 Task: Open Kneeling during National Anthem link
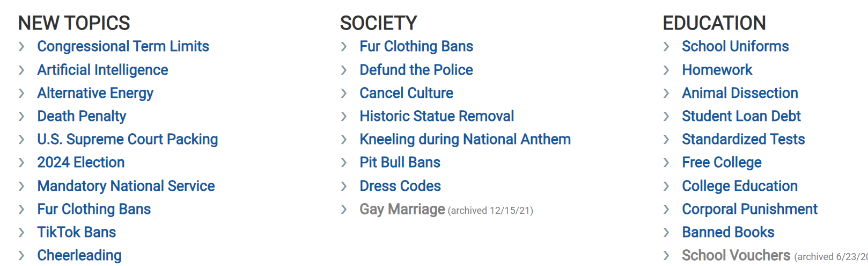(465, 139)
